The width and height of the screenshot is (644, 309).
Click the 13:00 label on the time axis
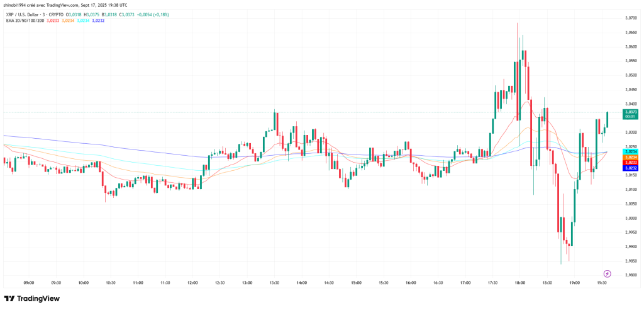(x=247, y=283)
